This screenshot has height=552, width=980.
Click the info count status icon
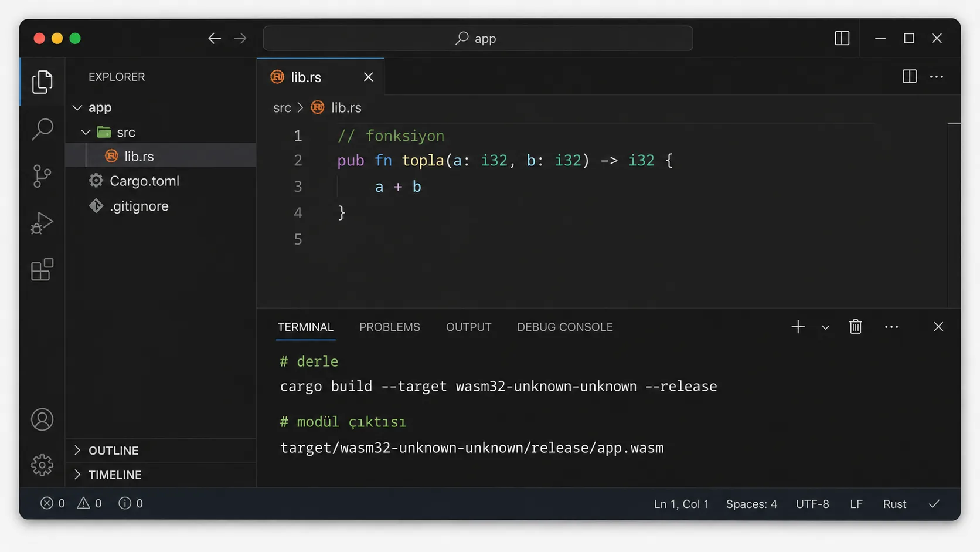point(125,503)
